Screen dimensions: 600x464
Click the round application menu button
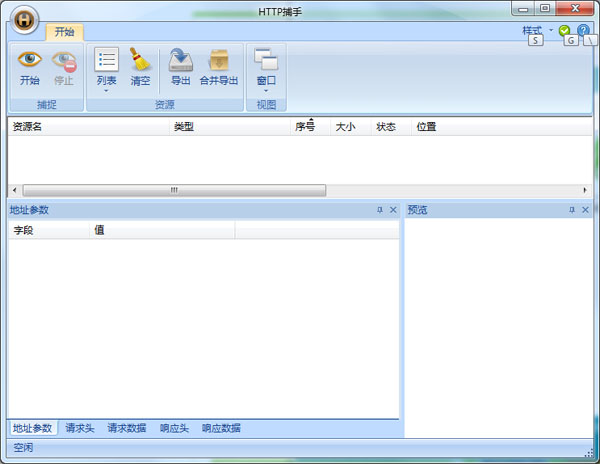click(25, 19)
